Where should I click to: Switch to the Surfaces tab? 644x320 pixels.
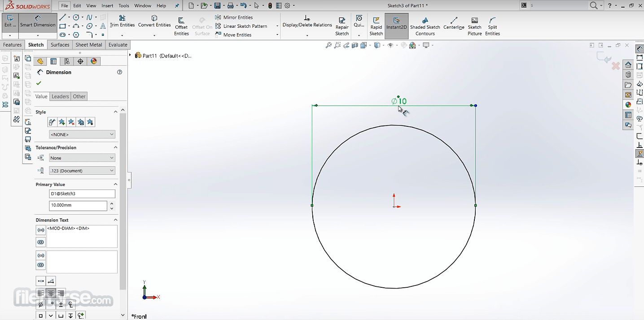[60, 45]
